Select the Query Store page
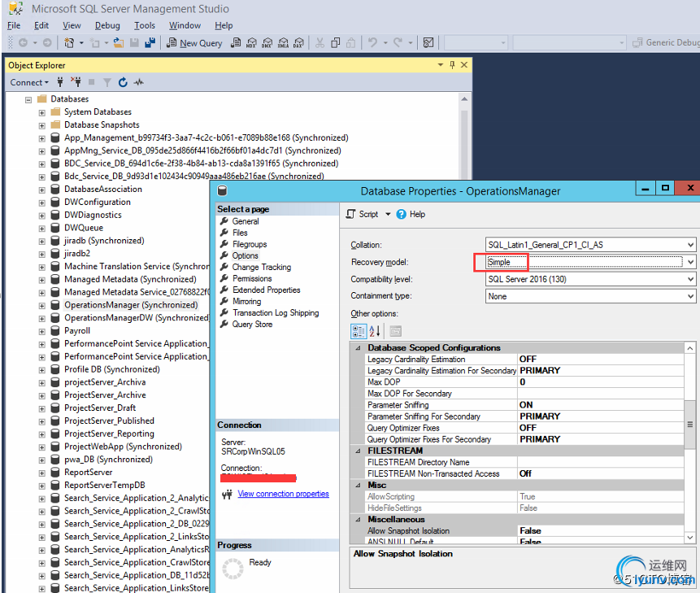 (x=252, y=325)
